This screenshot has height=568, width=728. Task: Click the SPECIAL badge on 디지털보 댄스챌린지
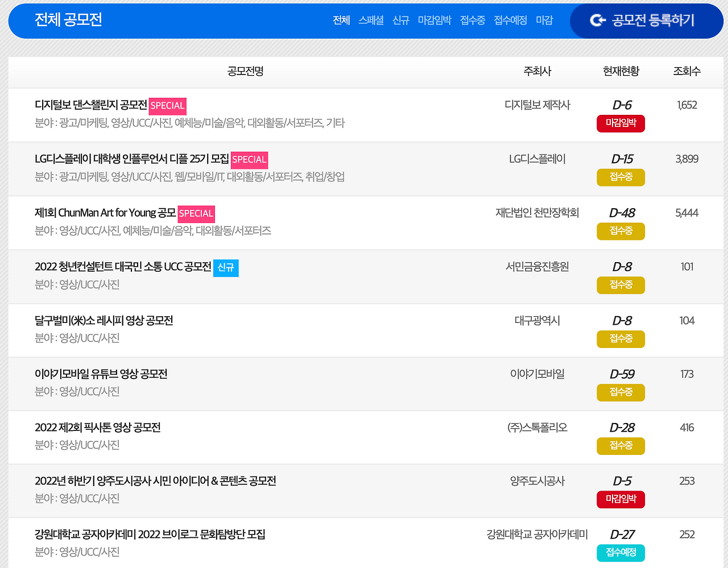tap(167, 106)
